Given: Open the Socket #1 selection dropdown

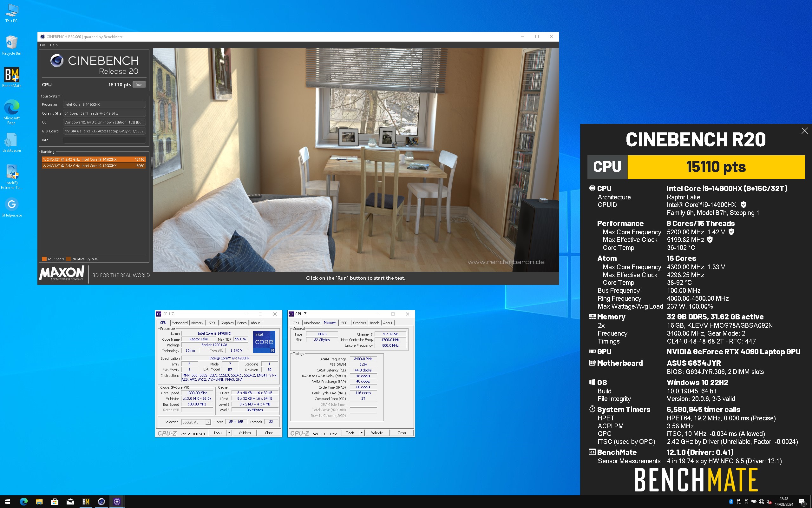Looking at the screenshot, I should [196, 422].
